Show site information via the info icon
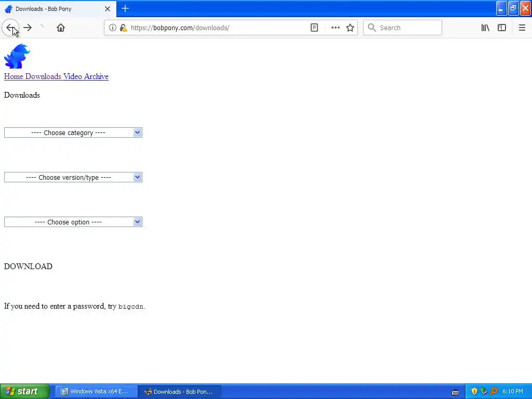Viewport: 532px width, 399px height. point(112,28)
